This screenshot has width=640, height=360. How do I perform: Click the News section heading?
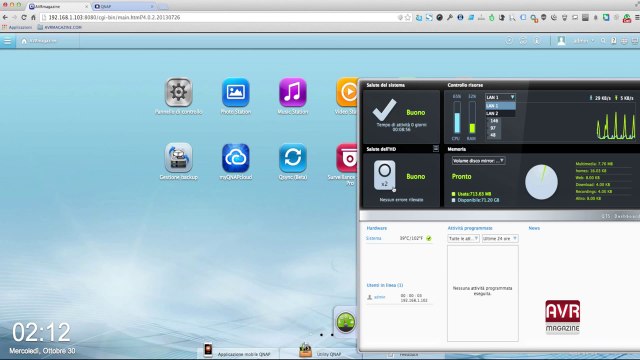534,228
